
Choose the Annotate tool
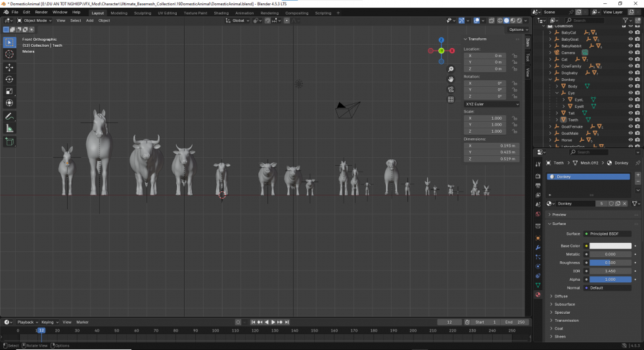click(9, 116)
